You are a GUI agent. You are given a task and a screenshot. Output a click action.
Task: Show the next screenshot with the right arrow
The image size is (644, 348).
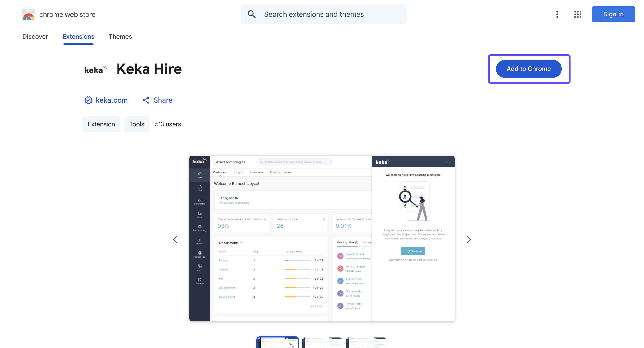tap(469, 240)
